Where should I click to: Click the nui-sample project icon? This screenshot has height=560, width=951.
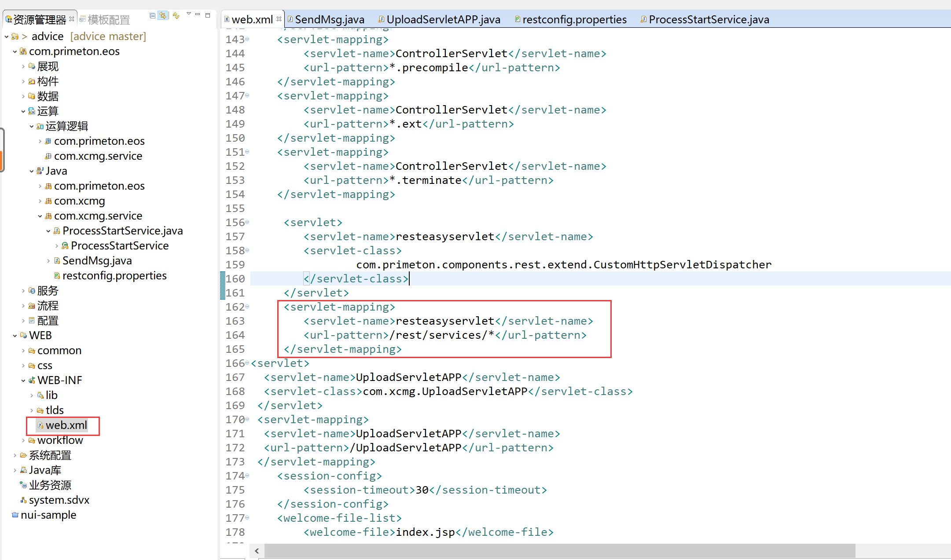tap(15, 515)
